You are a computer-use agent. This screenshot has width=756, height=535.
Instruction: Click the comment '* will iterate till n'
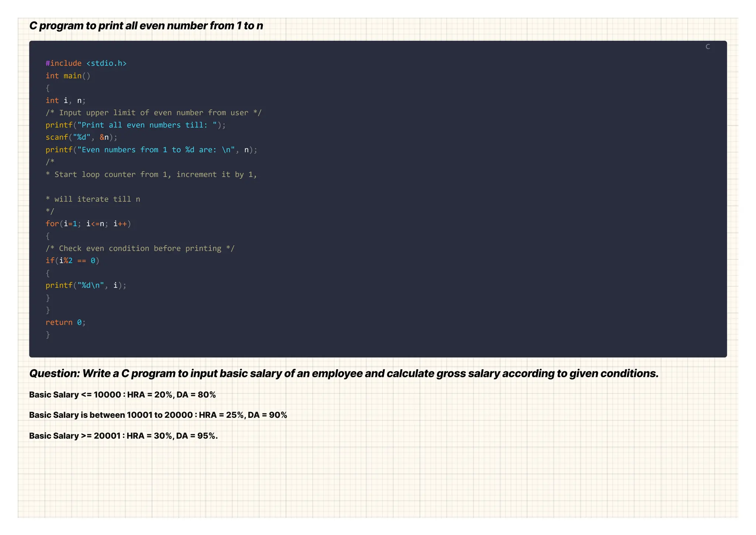point(93,199)
